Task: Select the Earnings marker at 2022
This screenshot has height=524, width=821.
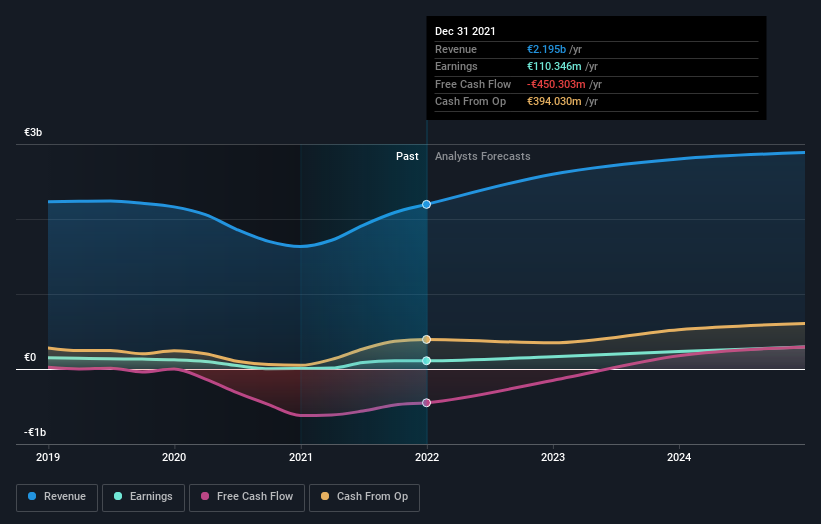Action: pyautogui.click(x=427, y=361)
